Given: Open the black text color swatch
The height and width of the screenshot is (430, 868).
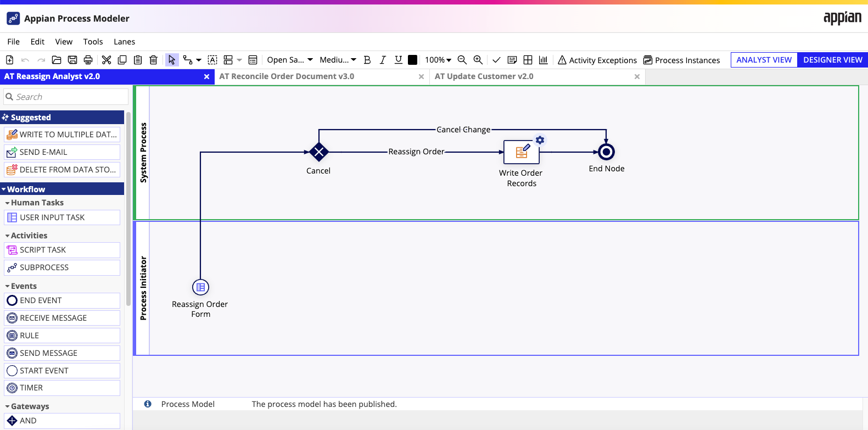Looking at the screenshot, I should [x=413, y=60].
